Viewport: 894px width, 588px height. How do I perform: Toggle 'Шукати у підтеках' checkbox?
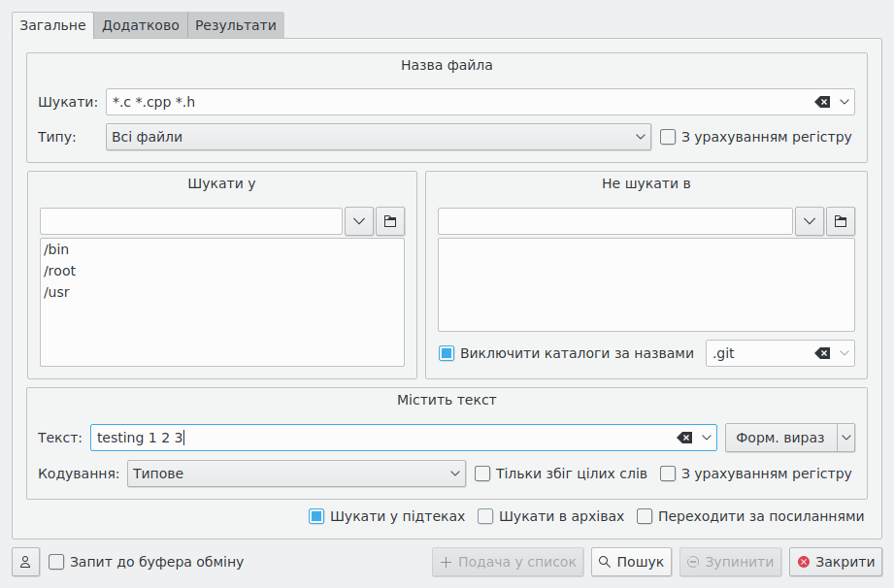(x=316, y=516)
